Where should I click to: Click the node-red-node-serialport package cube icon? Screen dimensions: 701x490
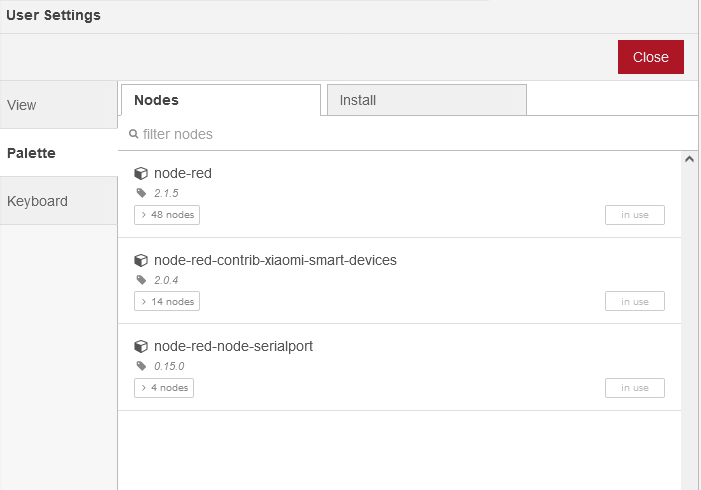point(141,346)
